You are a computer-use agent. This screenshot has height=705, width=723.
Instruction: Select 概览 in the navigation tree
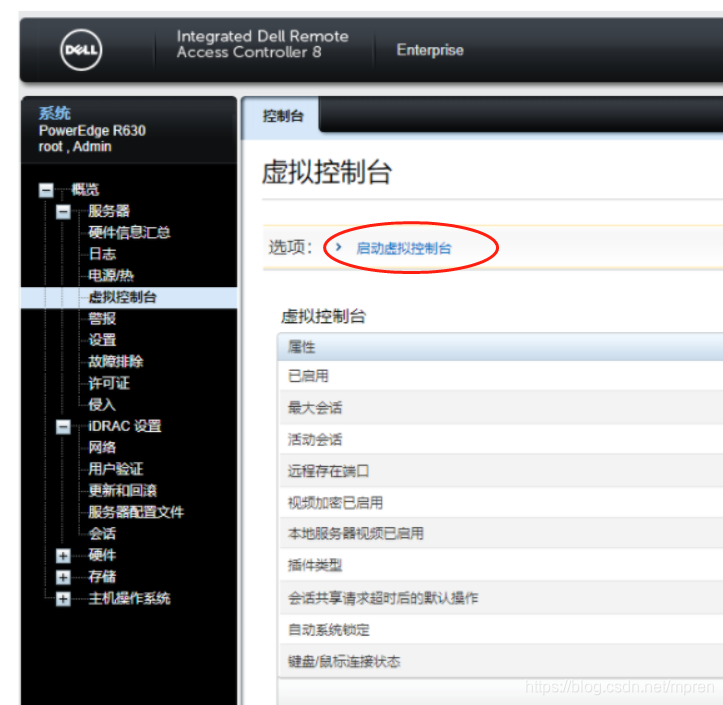click(x=85, y=190)
